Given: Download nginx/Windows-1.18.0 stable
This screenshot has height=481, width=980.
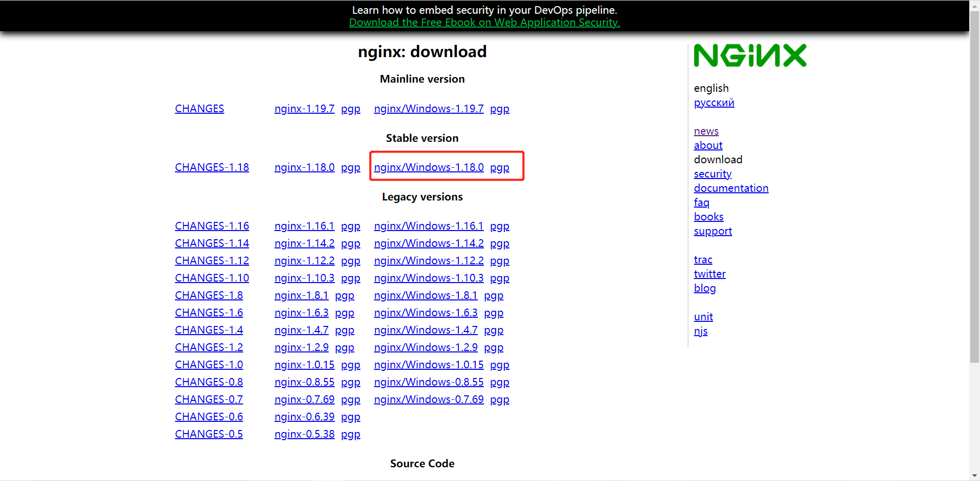Looking at the screenshot, I should point(429,167).
